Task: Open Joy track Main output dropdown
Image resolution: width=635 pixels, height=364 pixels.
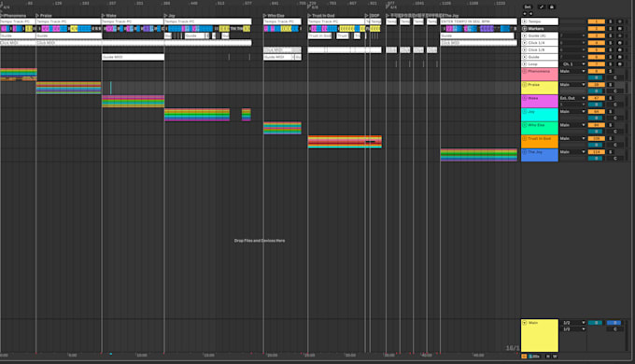Action: (x=572, y=111)
